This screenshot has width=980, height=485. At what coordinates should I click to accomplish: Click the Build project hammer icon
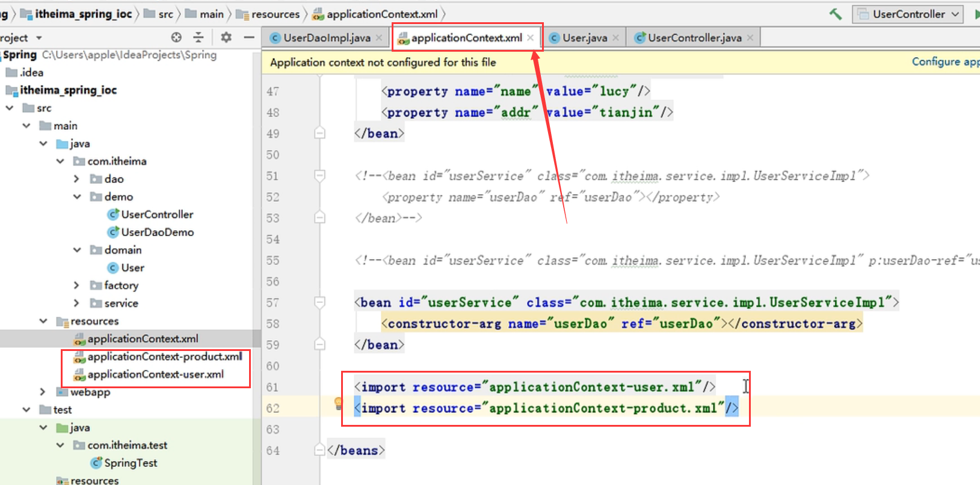pos(836,14)
